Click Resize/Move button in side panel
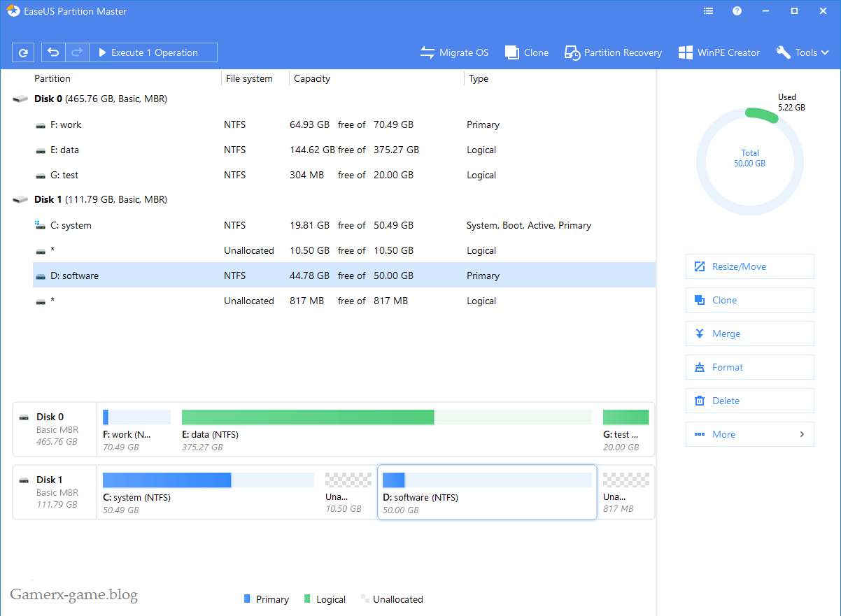The height and width of the screenshot is (616, 841). pyautogui.click(x=749, y=266)
